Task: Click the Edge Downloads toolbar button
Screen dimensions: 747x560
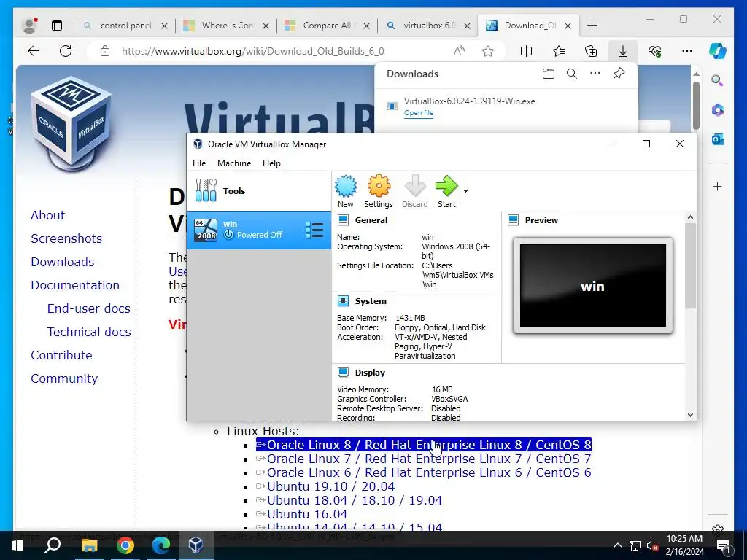Action: point(623,51)
